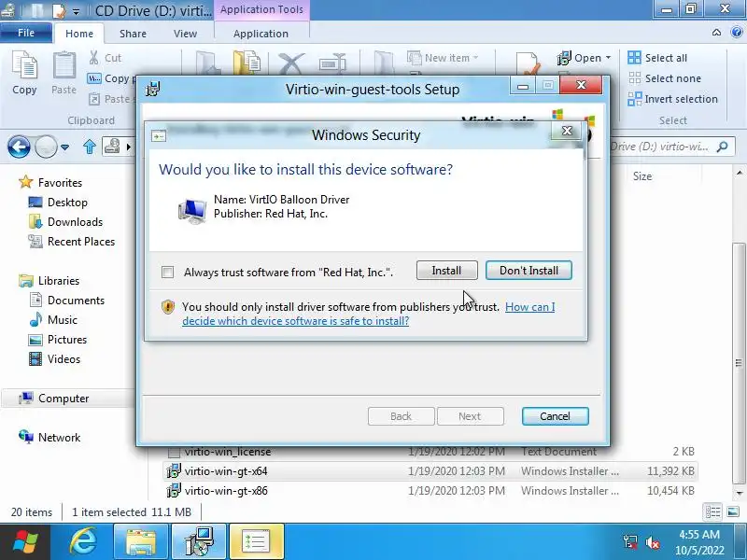Viewport: 747px width, 560px height.
Task: Open the New item dropdown
Action: point(443,58)
